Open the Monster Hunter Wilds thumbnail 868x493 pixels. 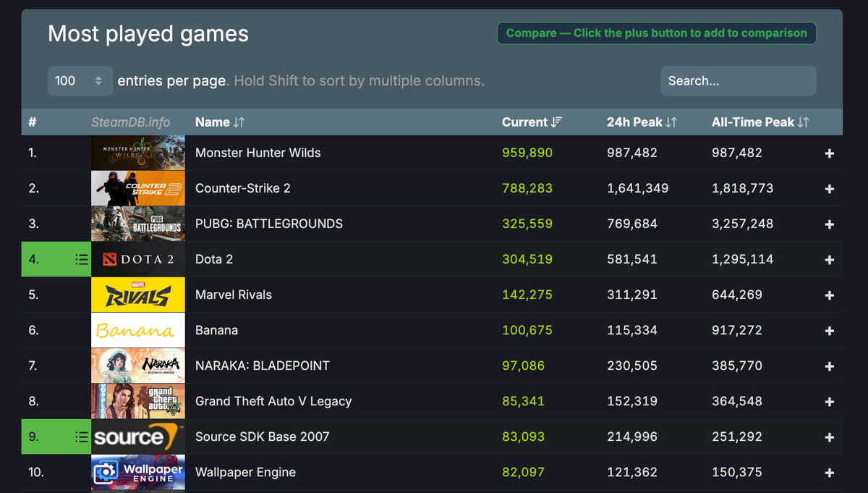click(138, 153)
